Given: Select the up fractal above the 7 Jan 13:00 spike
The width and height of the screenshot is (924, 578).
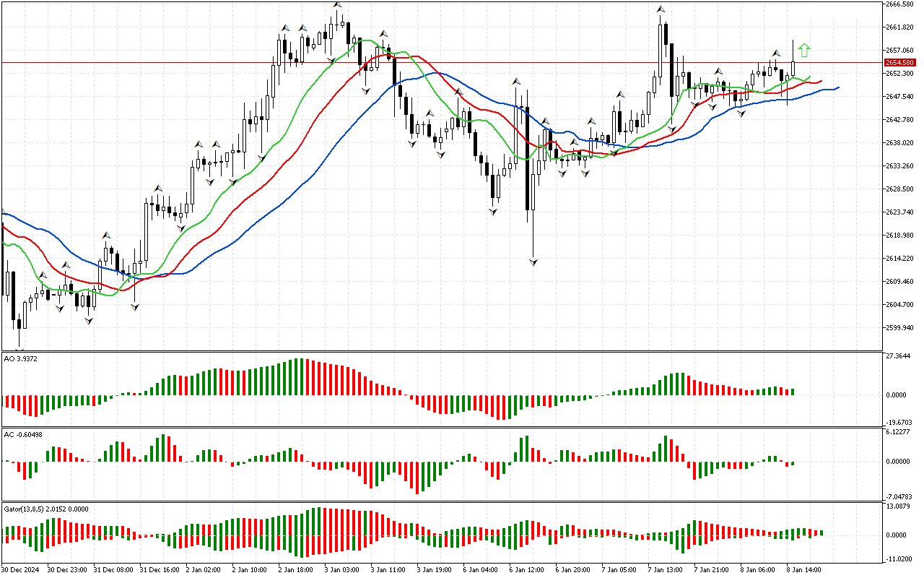Looking at the screenshot, I should click(661, 9).
